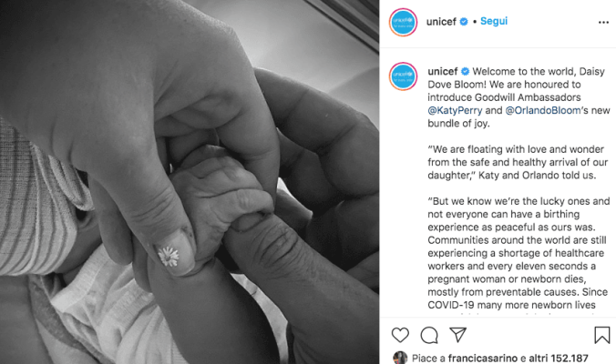
Task: Click the Segui follow button
Action: 494,21
